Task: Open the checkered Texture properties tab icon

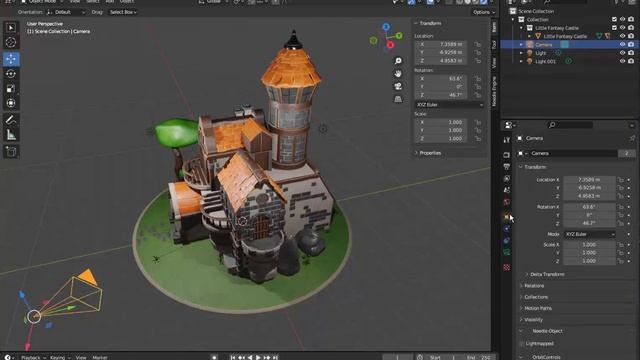Action: point(507,267)
